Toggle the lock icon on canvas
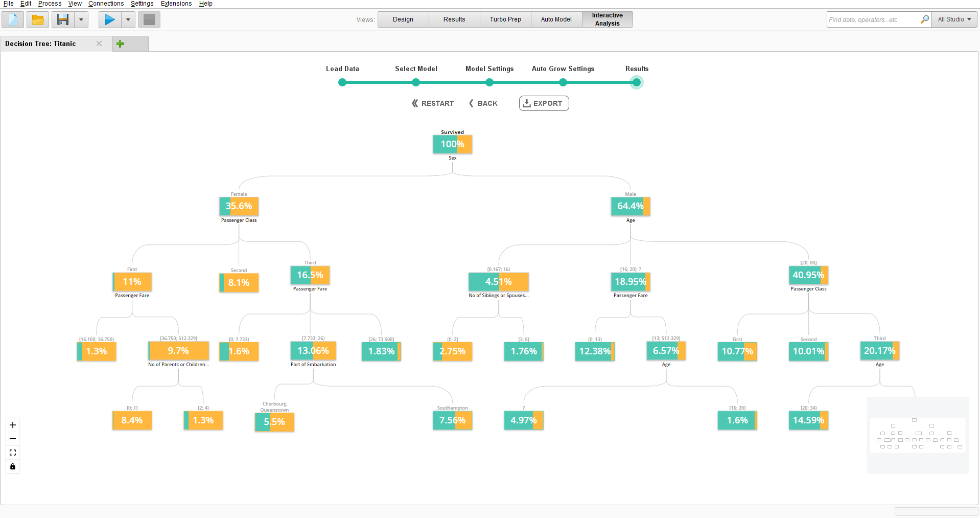The image size is (980, 518). pos(13,466)
